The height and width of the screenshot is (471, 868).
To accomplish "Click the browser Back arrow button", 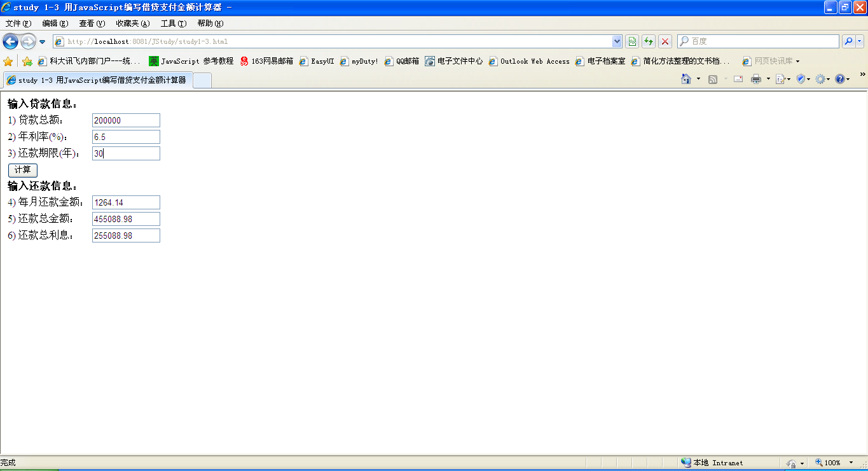I will [10, 41].
